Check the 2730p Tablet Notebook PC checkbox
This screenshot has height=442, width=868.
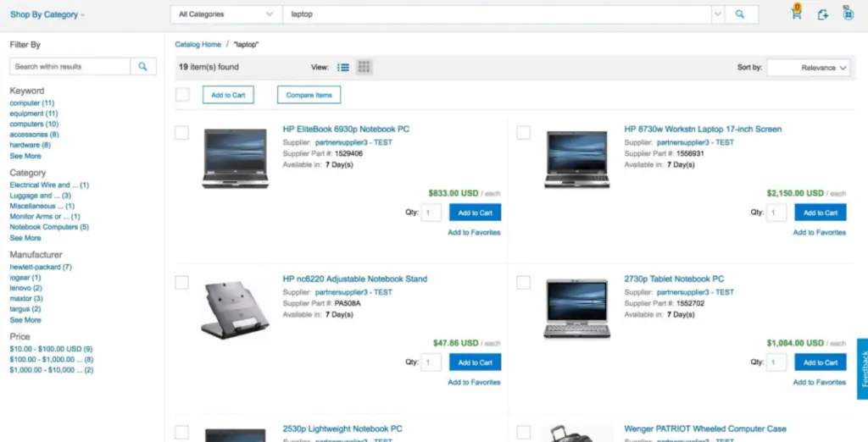pyautogui.click(x=523, y=283)
